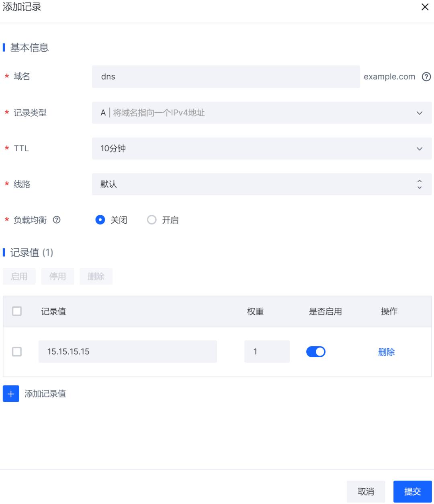Click the 停用 button above the table
Image resolution: width=434 pixels, height=504 pixels.
pyautogui.click(x=57, y=276)
